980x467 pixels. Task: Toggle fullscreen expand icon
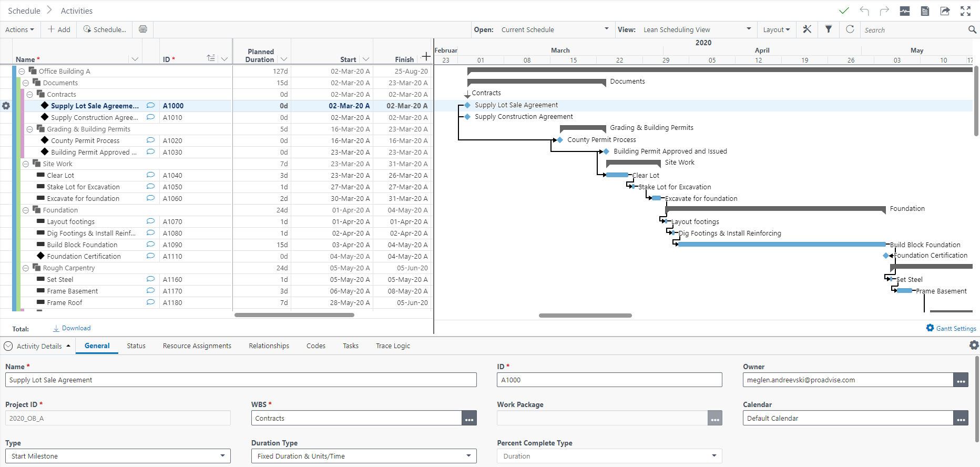tap(965, 11)
